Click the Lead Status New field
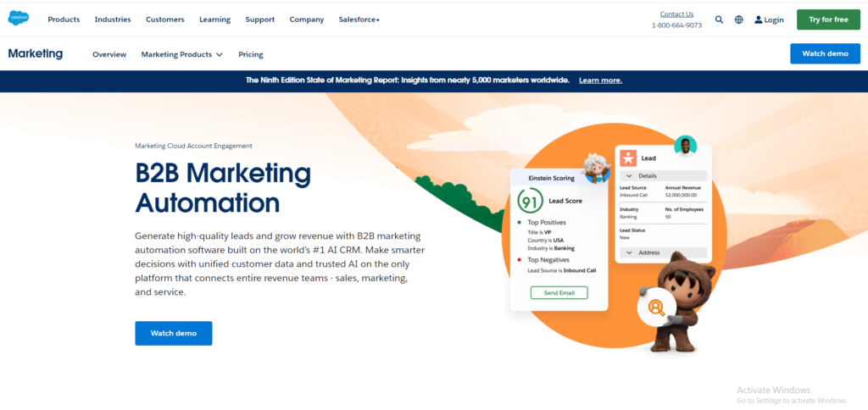Image resolution: width=868 pixels, height=410 pixels. pyautogui.click(x=632, y=234)
